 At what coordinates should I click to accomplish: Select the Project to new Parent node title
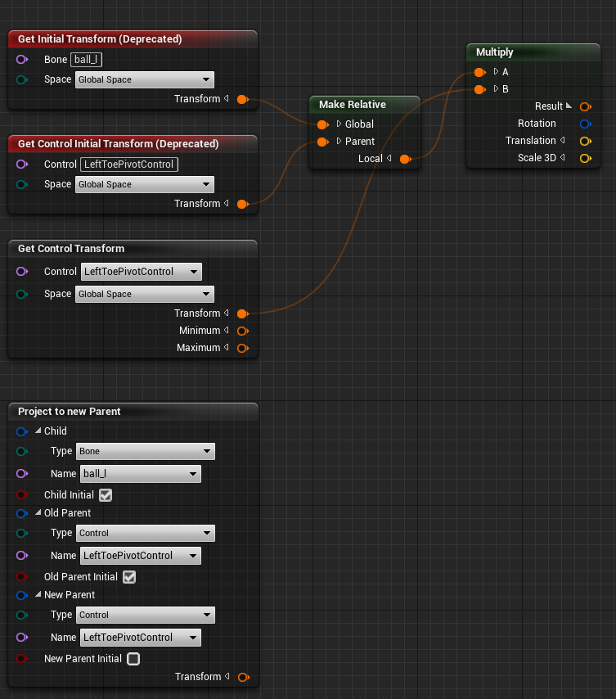click(69, 412)
